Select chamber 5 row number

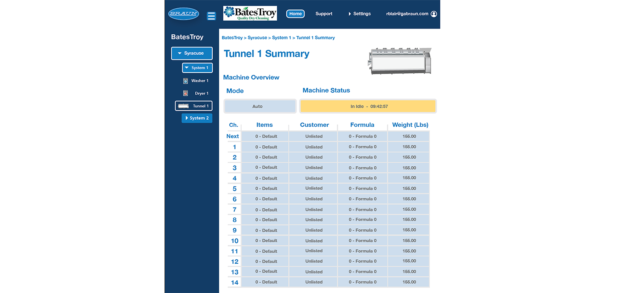[x=234, y=188]
